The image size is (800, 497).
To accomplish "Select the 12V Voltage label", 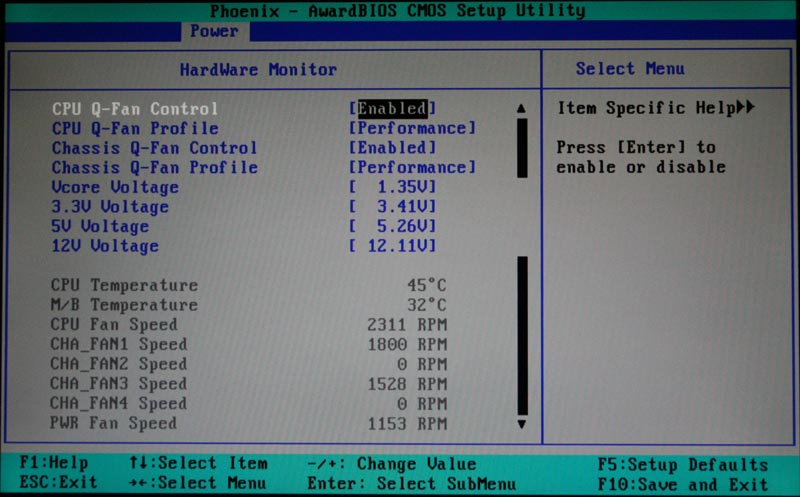I will 105,246.
